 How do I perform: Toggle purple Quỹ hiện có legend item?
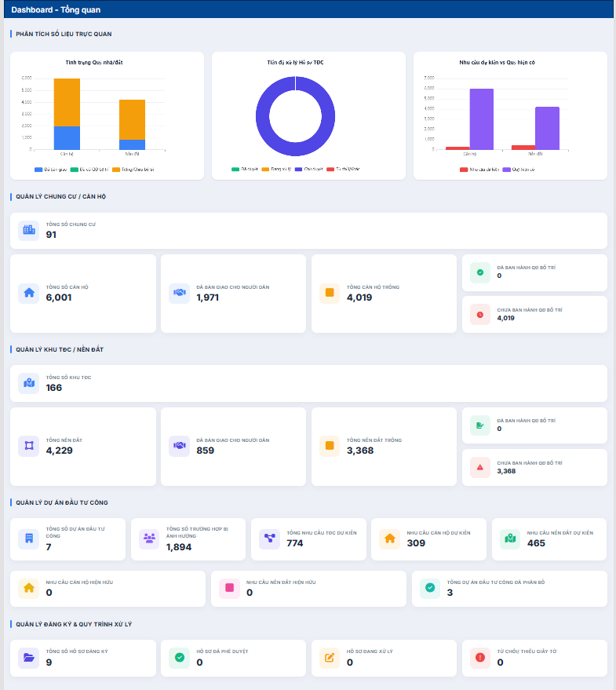point(519,170)
